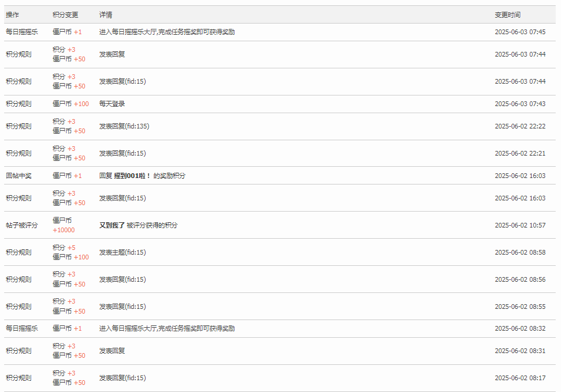Select the "帖子被评分" operation entry
This screenshot has width=561, height=392.
tap(21, 225)
